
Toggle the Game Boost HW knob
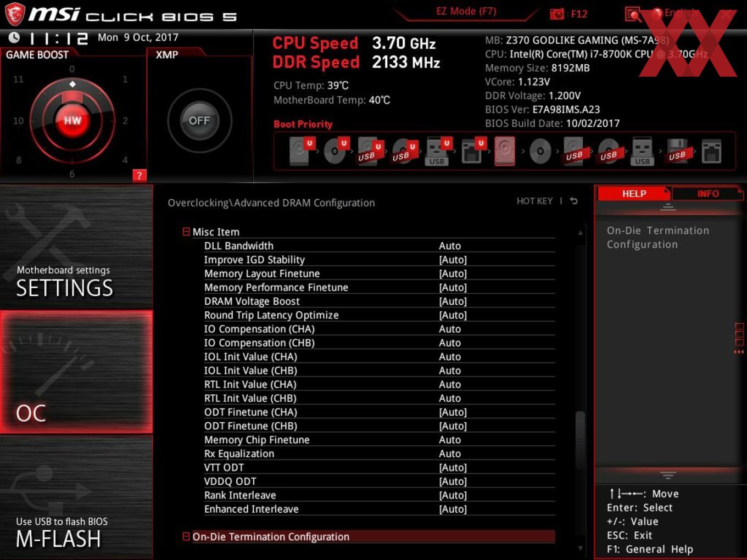tap(73, 120)
